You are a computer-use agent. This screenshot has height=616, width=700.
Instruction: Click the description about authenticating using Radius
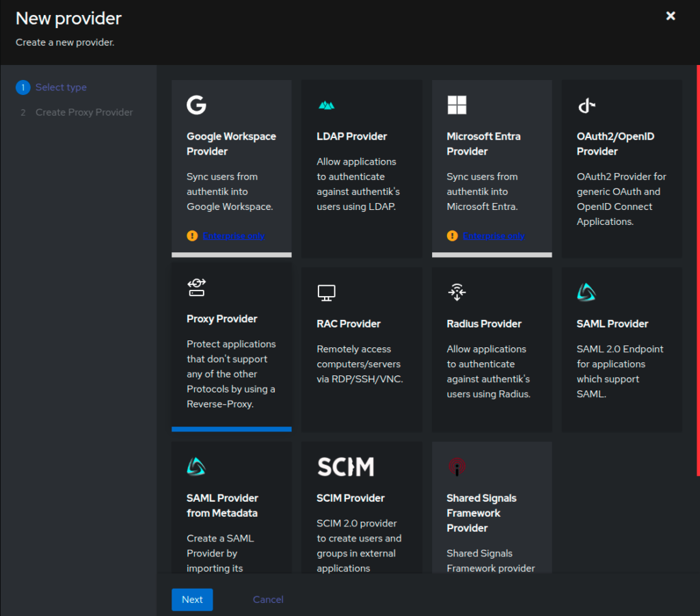(x=489, y=371)
